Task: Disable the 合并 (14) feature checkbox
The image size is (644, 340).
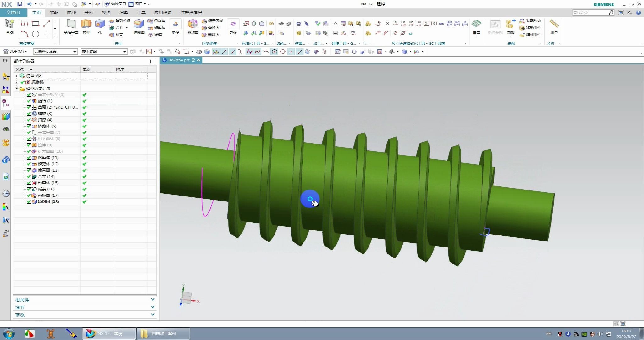Action: [x=29, y=177]
